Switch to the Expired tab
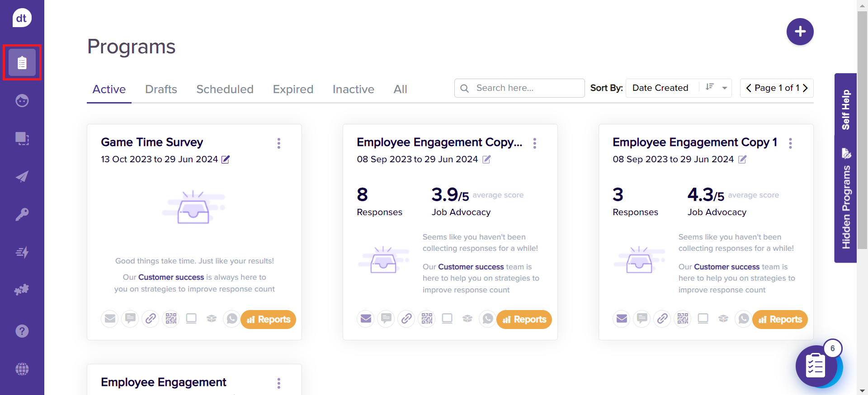 293,89
